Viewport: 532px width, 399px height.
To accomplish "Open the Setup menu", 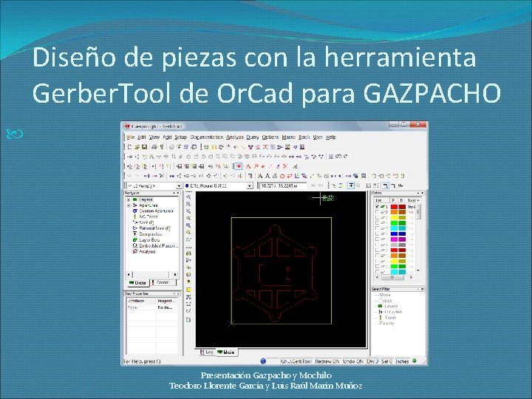I will [181, 137].
